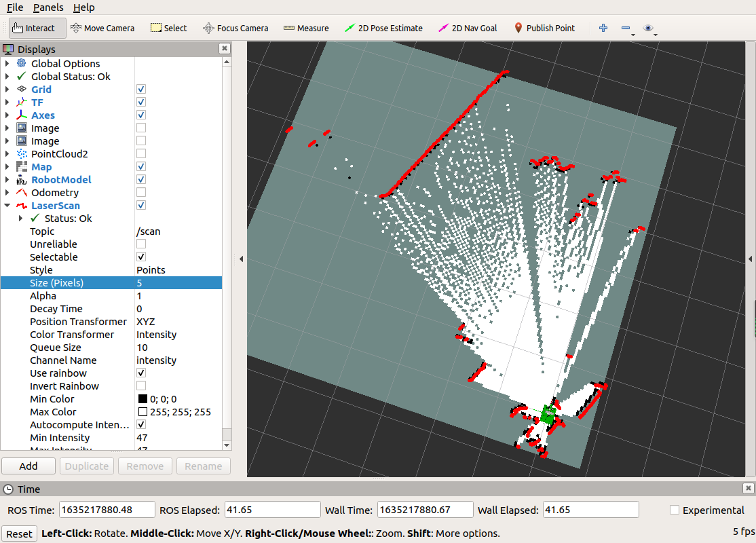Click the Time panel clock icon

[8, 489]
